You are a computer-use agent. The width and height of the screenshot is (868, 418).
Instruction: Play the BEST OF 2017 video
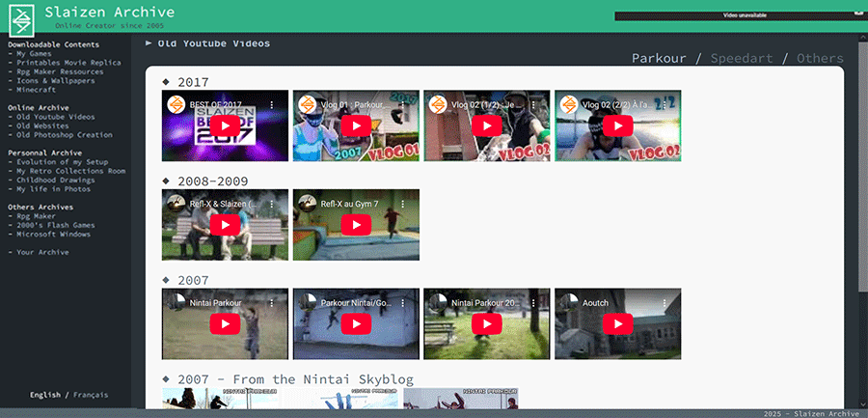click(225, 125)
